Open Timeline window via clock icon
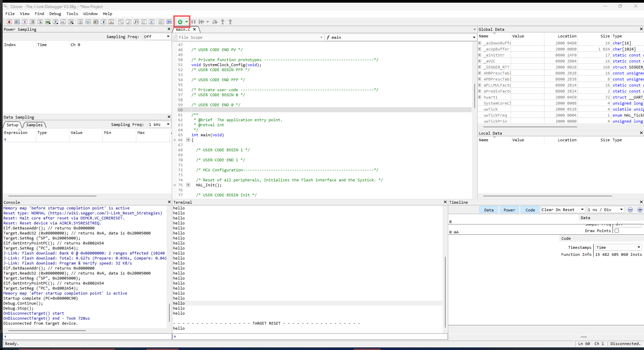 click(80, 22)
